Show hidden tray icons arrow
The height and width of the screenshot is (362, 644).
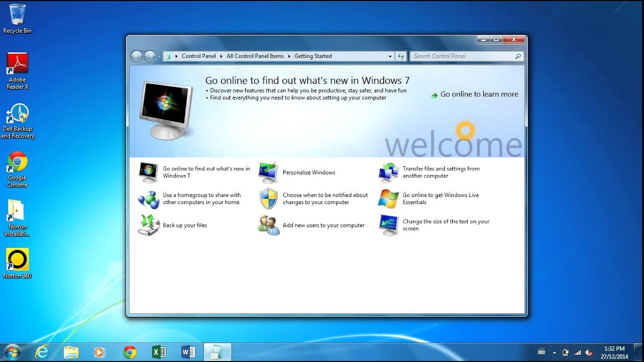[x=554, y=352]
